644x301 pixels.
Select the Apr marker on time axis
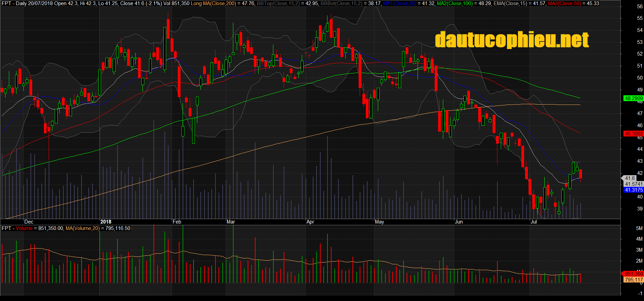click(x=310, y=222)
